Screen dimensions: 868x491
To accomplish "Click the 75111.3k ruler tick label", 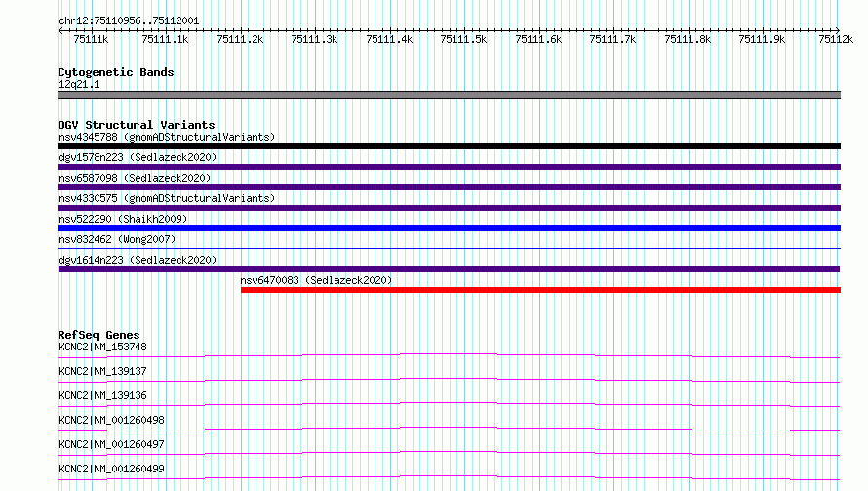I will 314,39.
